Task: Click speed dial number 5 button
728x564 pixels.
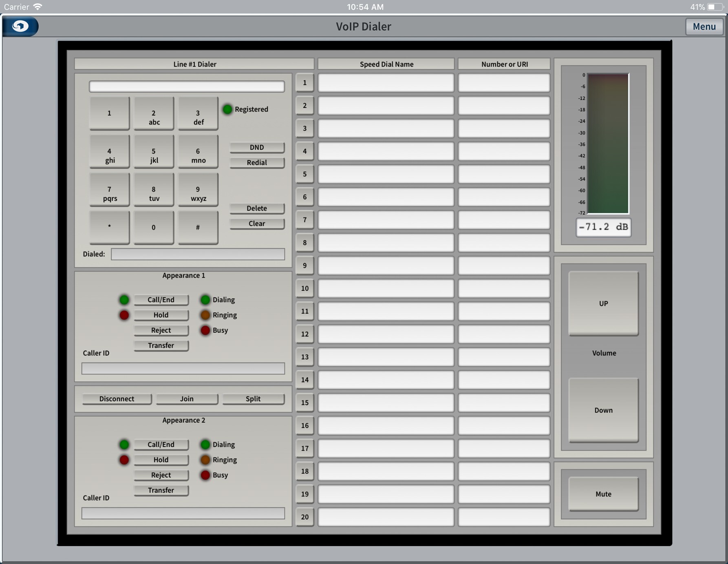Action: click(x=304, y=174)
